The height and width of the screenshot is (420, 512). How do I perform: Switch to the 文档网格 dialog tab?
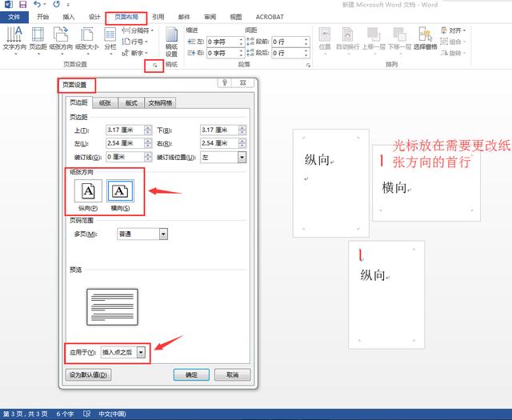click(x=160, y=103)
